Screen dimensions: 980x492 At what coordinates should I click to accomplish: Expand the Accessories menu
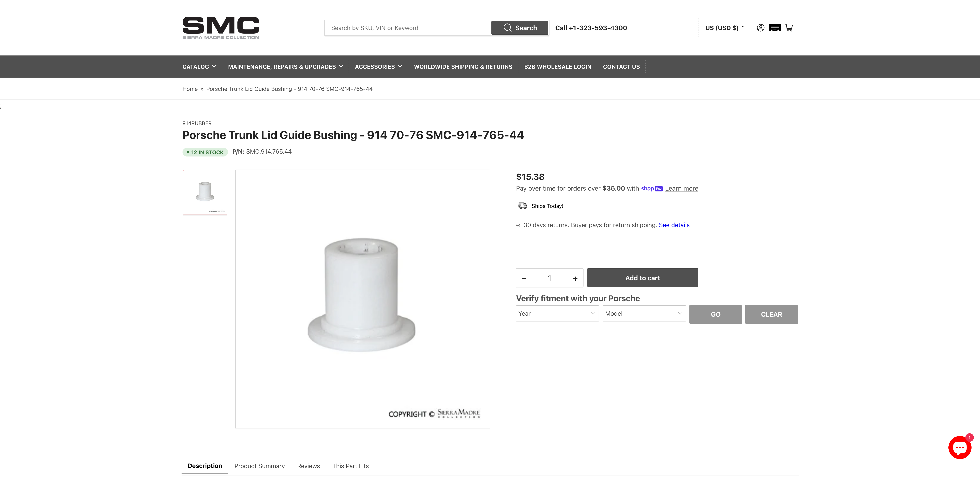pos(378,67)
